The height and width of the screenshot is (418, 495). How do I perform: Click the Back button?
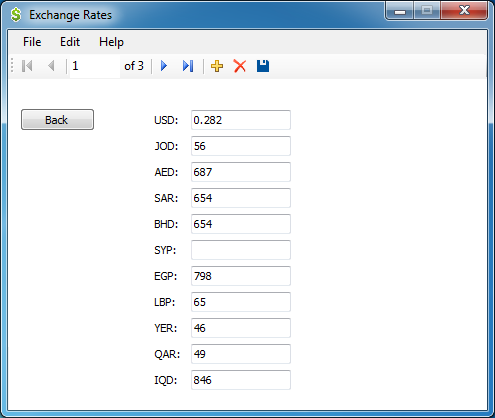tap(57, 120)
